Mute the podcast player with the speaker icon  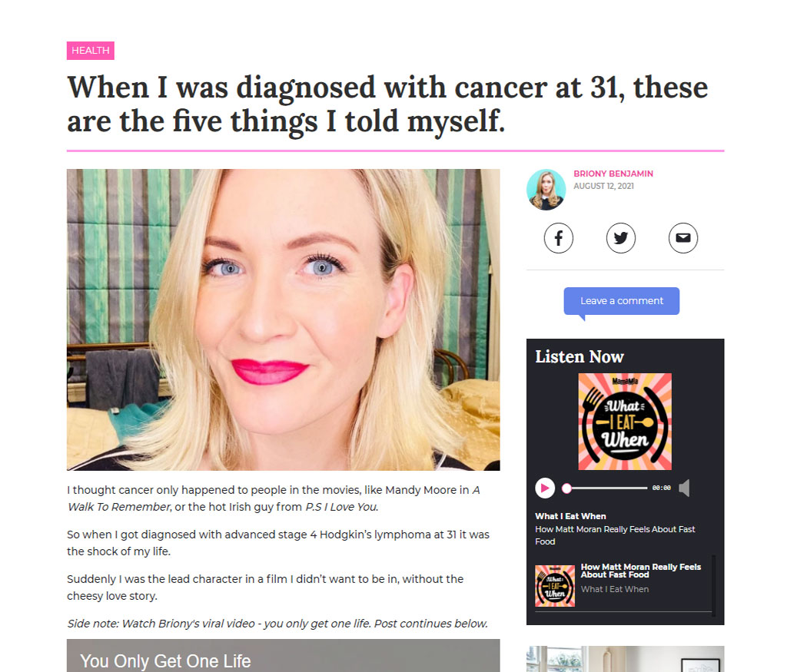pos(684,488)
